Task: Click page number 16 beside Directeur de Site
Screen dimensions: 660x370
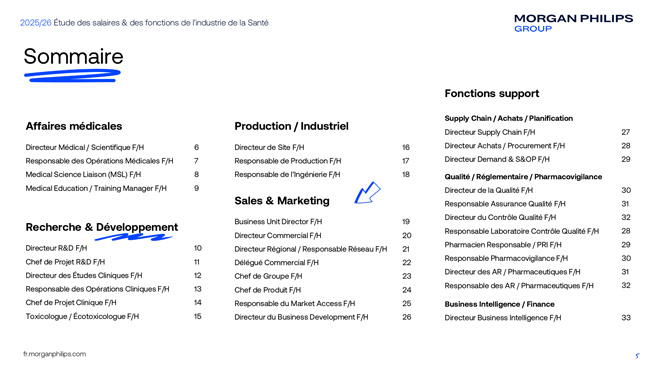Action: click(x=406, y=147)
